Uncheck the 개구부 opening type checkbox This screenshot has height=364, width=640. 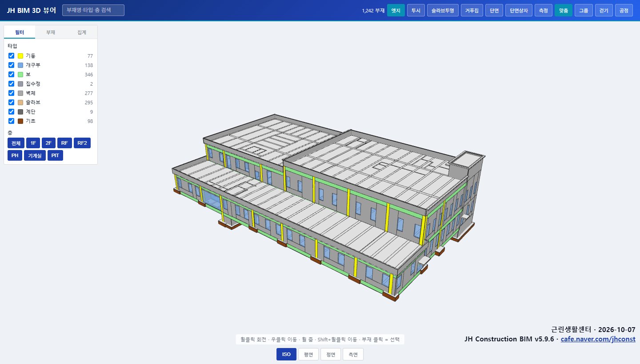point(12,65)
